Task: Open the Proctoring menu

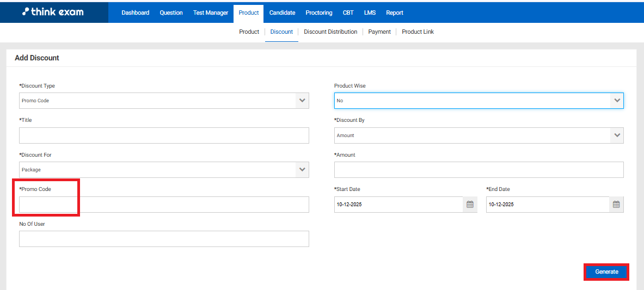Action: click(319, 13)
